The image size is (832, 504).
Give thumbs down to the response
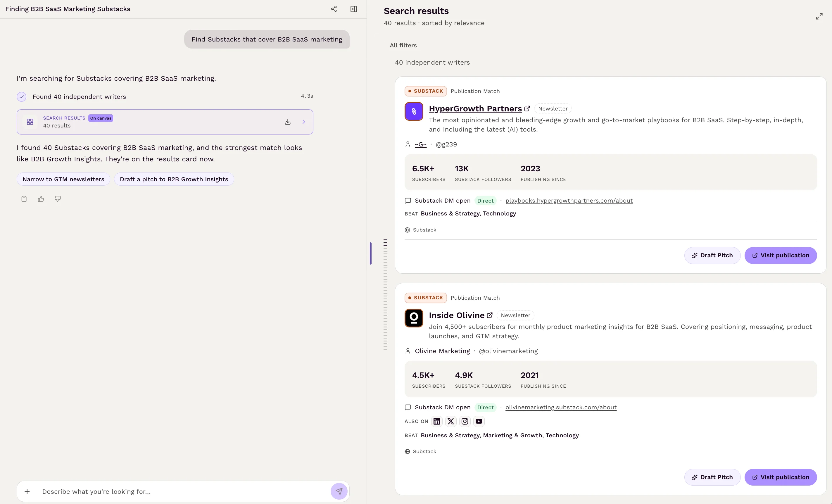58,199
